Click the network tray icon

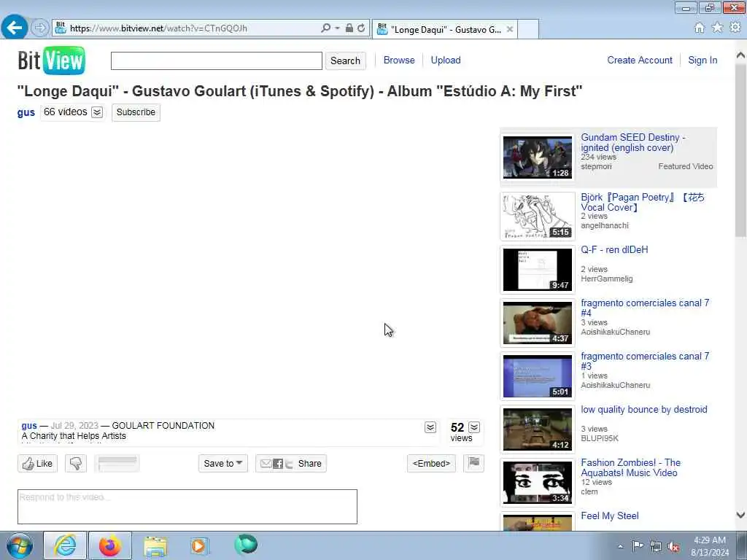(656, 546)
